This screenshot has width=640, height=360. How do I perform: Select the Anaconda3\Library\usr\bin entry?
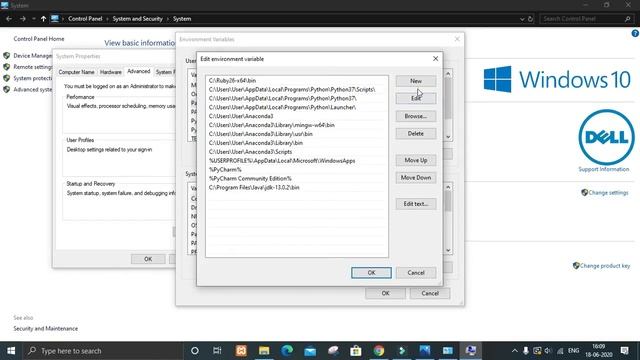tap(297, 134)
